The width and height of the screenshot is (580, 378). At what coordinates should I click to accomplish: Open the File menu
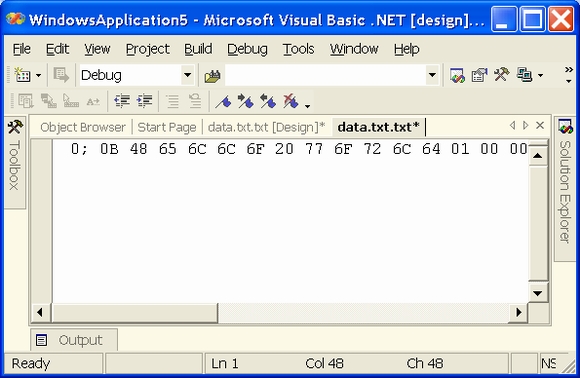click(21, 49)
